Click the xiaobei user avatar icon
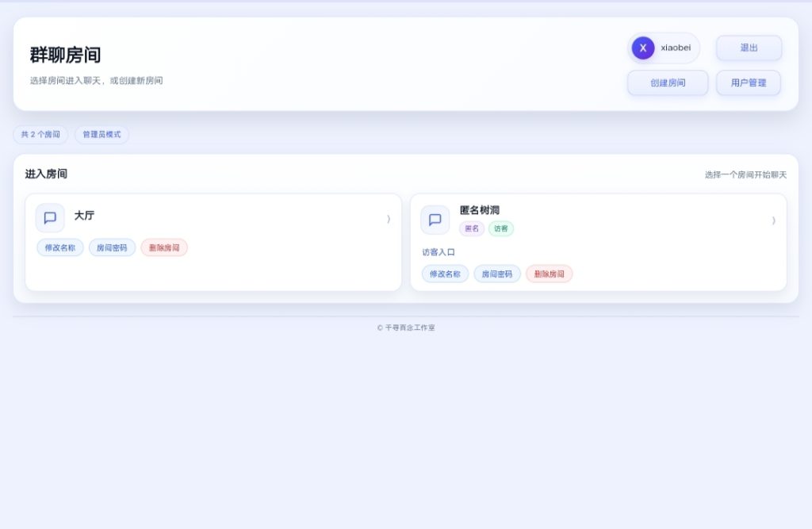 point(642,48)
